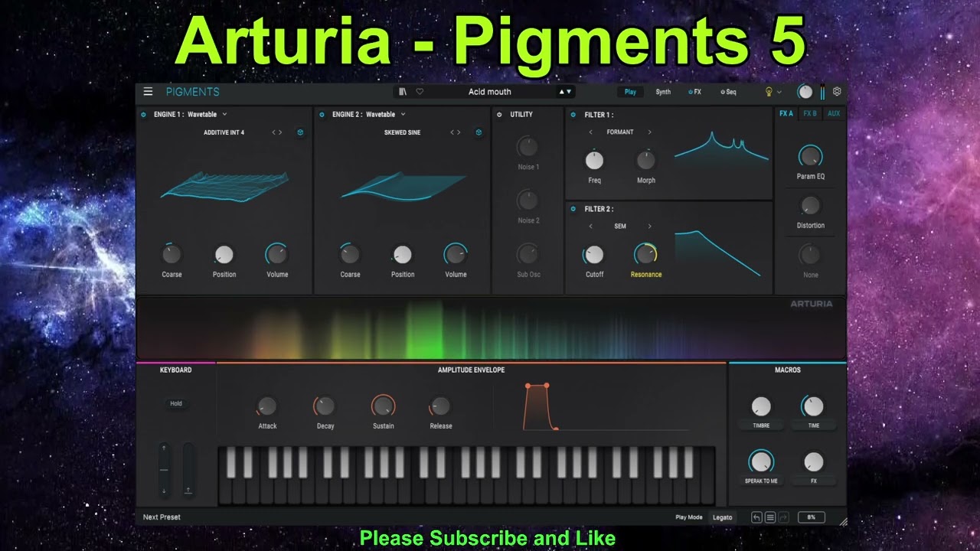Screen dimensions: 980x551
Task: Click the SEM filter type name
Action: 620,227
